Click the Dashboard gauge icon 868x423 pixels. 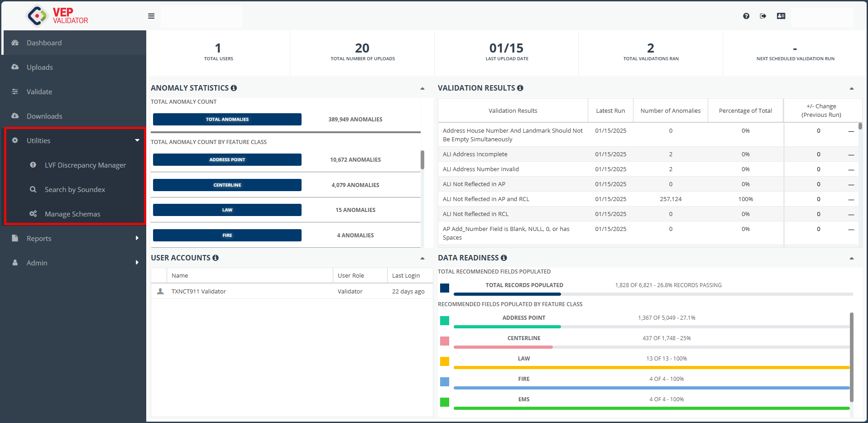(15, 43)
